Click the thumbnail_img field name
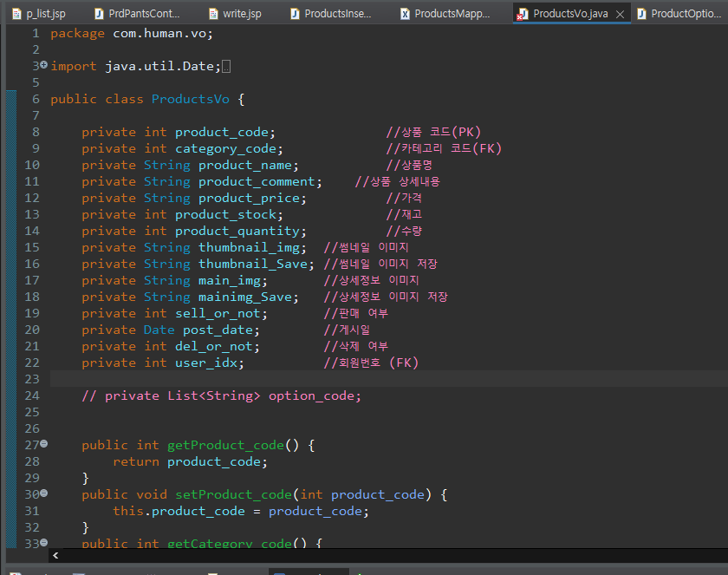This screenshot has width=728, height=575. click(x=251, y=247)
